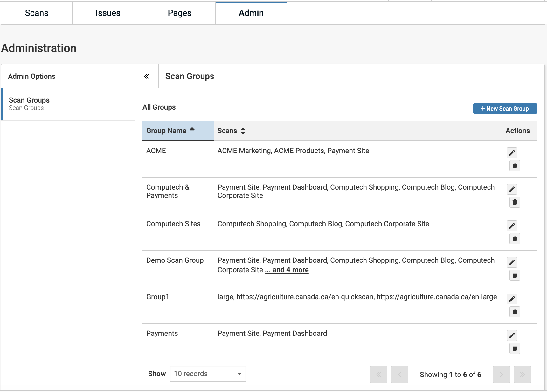Go to the last page of results
Viewport: 547px width, 392px height.
522,375
